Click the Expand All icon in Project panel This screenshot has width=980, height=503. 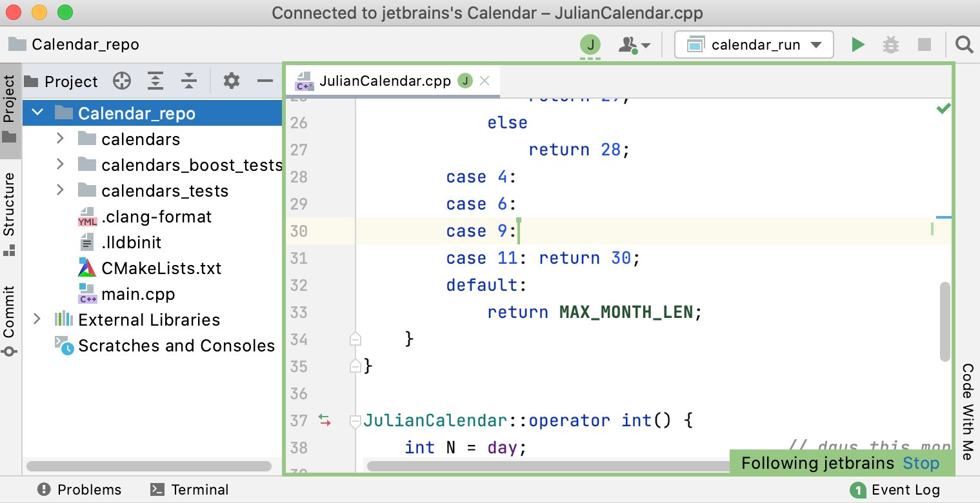[155, 81]
